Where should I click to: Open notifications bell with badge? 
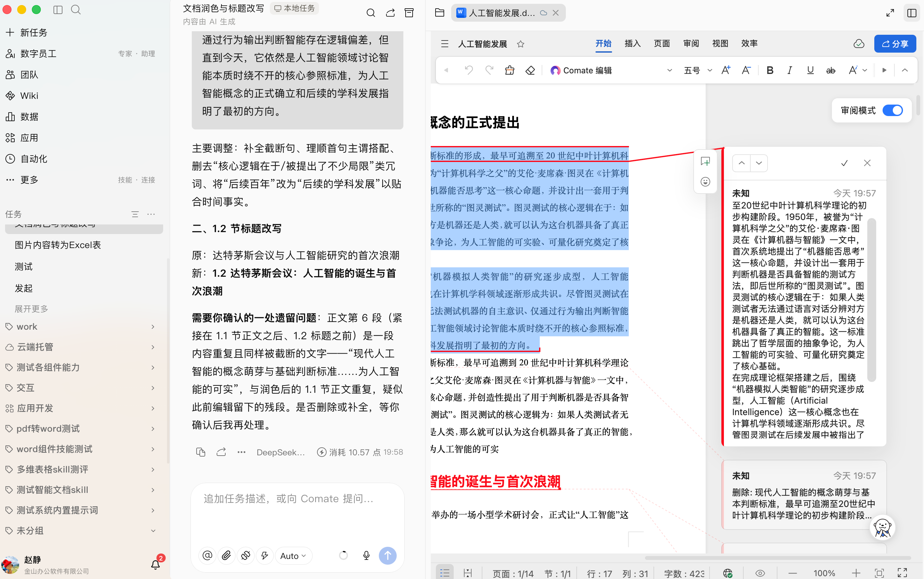click(156, 564)
